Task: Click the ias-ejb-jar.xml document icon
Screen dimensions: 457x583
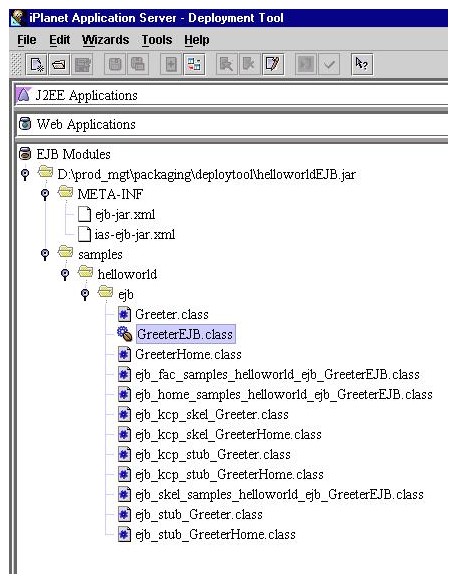Action: pos(84,235)
